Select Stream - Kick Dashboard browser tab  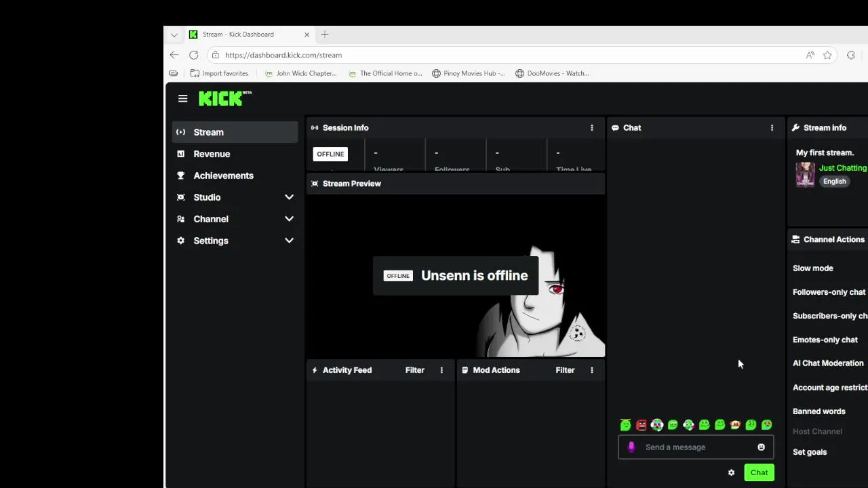point(250,34)
